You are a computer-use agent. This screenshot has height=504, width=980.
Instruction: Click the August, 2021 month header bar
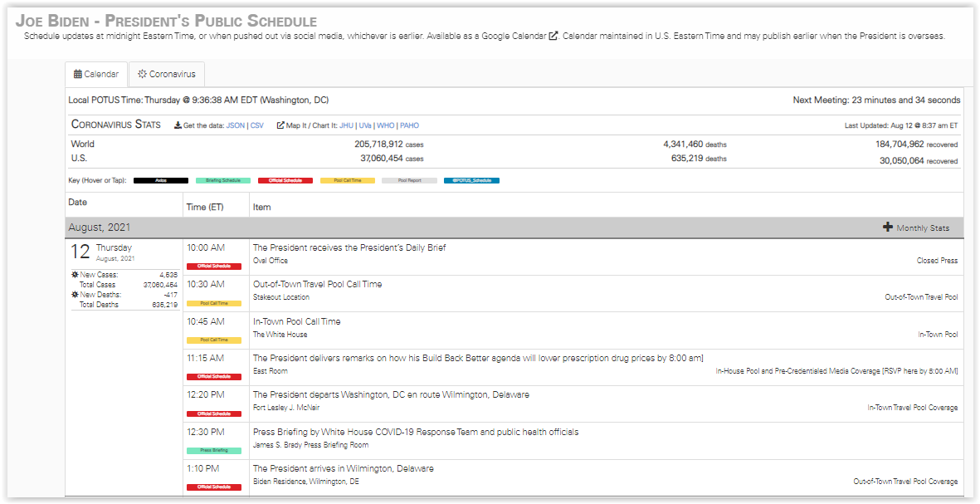(x=514, y=228)
